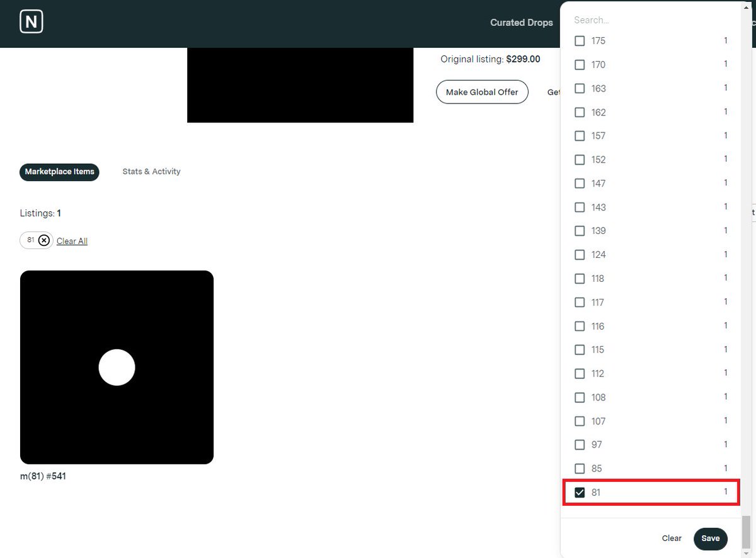Click the large black artwork preview
The width and height of the screenshot is (756, 558).
click(x=300, y=85)
